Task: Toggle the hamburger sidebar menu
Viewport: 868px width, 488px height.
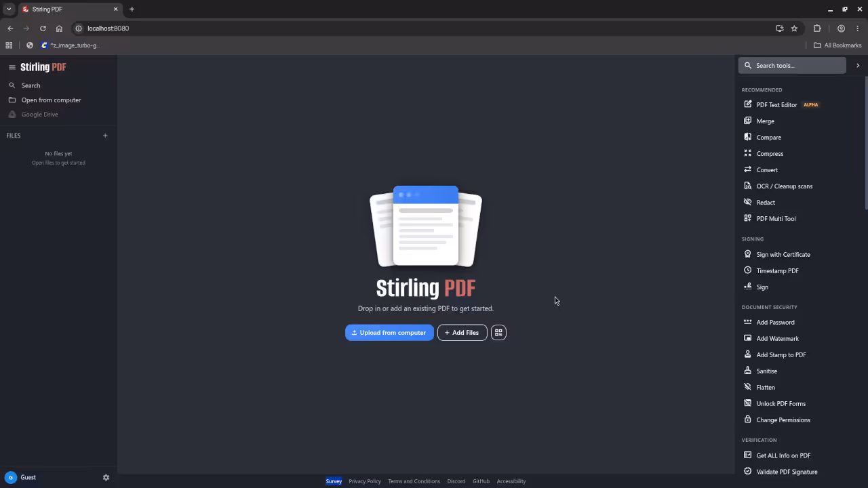Action: click(12, 67)
